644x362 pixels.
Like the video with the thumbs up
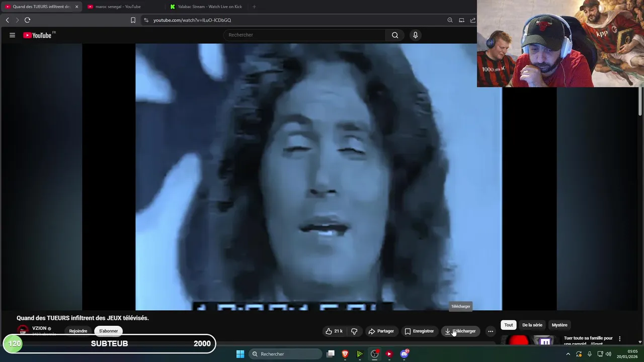(x=329, y=331)
